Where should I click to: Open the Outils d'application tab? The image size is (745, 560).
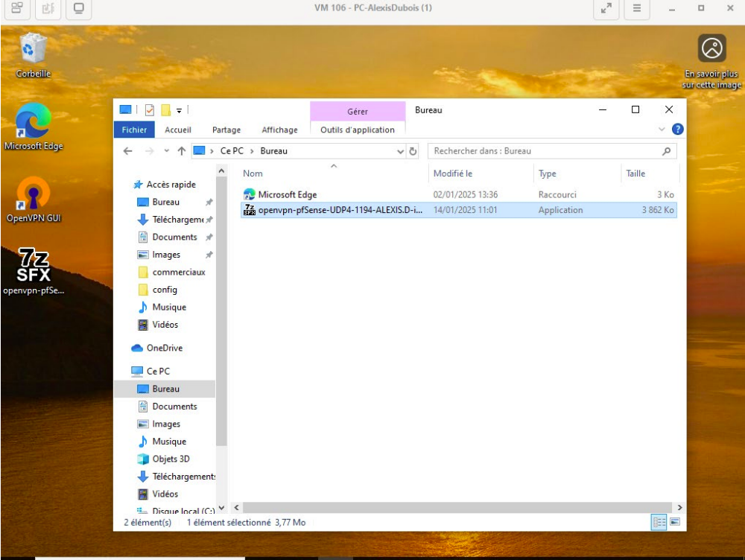tap(358, 130)
